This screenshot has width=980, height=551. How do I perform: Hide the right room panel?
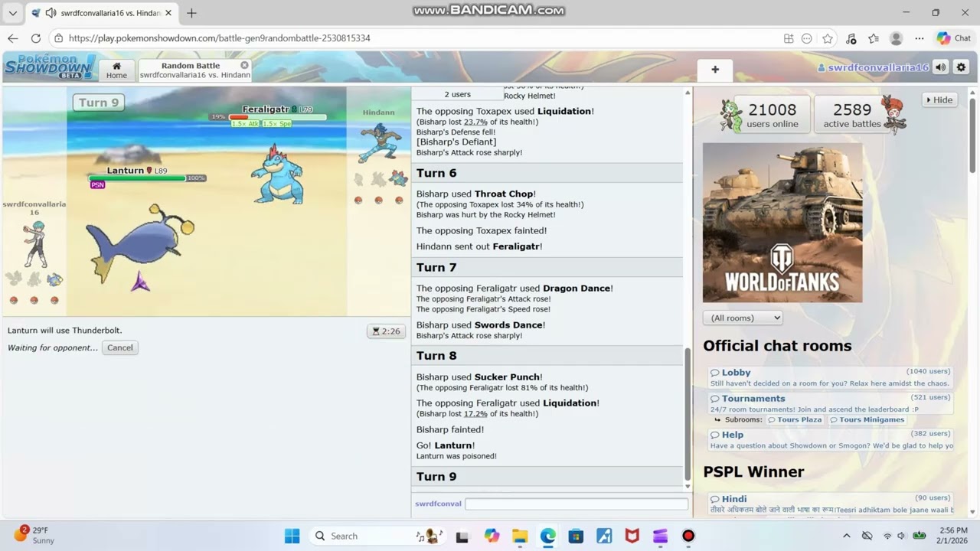coord(939,99)
